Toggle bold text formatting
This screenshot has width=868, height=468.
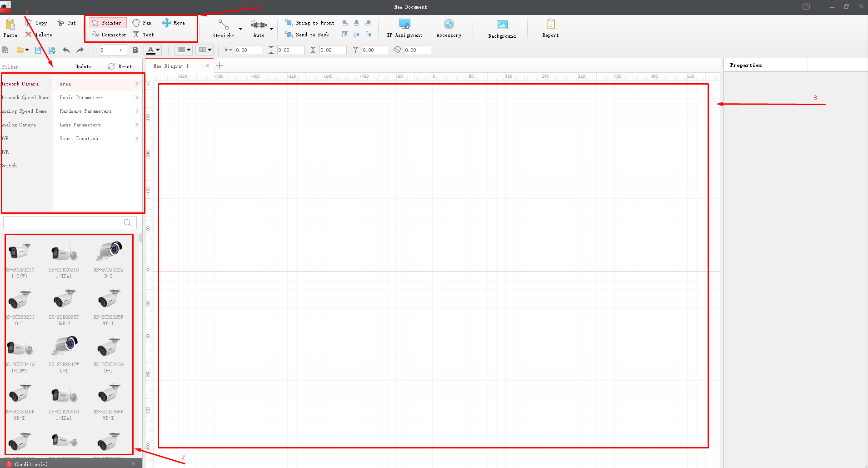[x=135, y=50]
